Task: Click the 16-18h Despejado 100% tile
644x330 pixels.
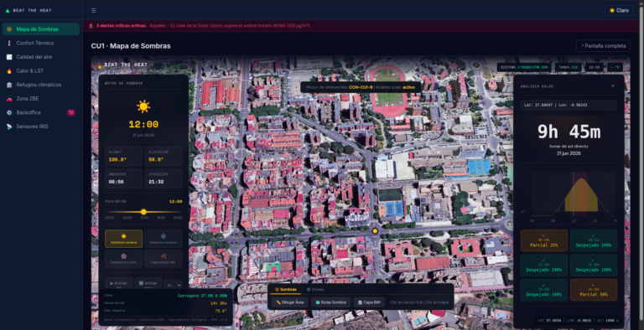Action: (x=543, y=290)
